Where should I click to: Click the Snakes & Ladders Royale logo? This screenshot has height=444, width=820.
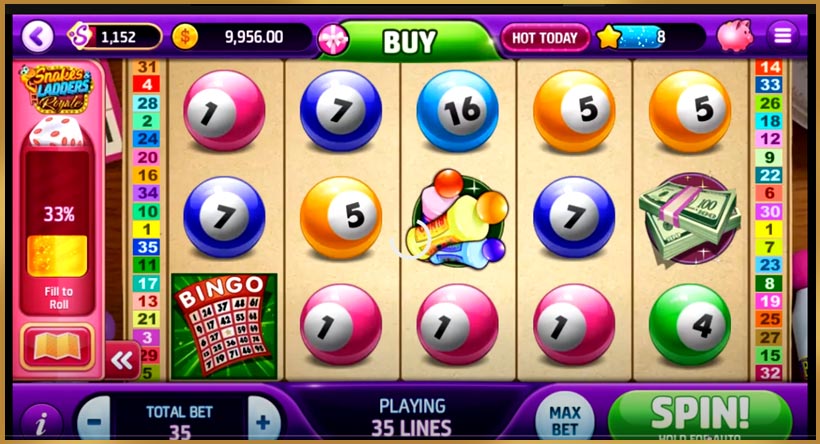(56, 89)
